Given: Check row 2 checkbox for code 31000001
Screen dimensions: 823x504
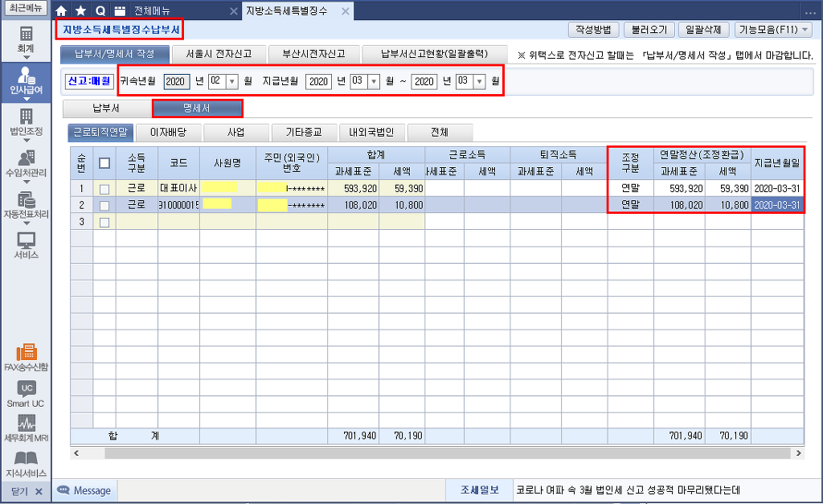Looking at the screenshot, I should pyautogui.click(x=104, y=205).
